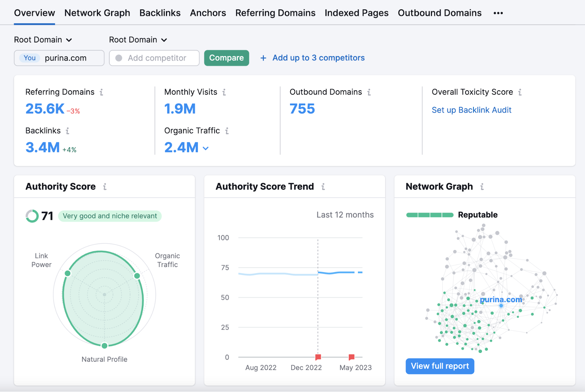Click the Authority Score donut icon
Image resolution: width=585 pixels, height=392 pixels.
pos(32,216)
